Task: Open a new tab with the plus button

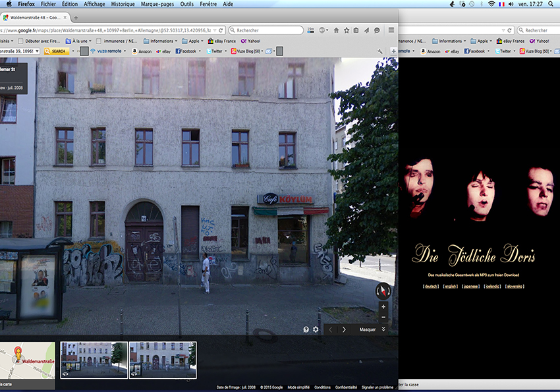Action: [76, 18]
